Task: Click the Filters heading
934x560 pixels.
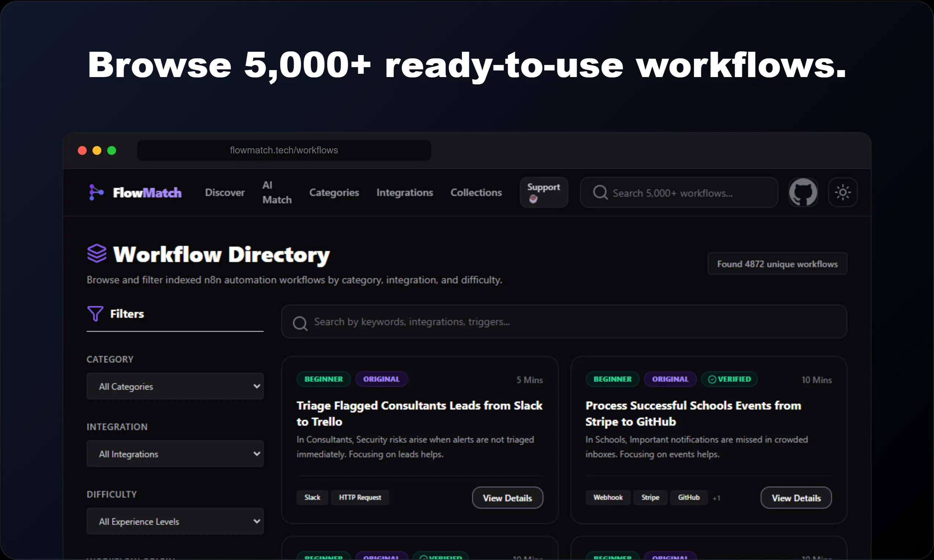Action: (x=127, y=314)
